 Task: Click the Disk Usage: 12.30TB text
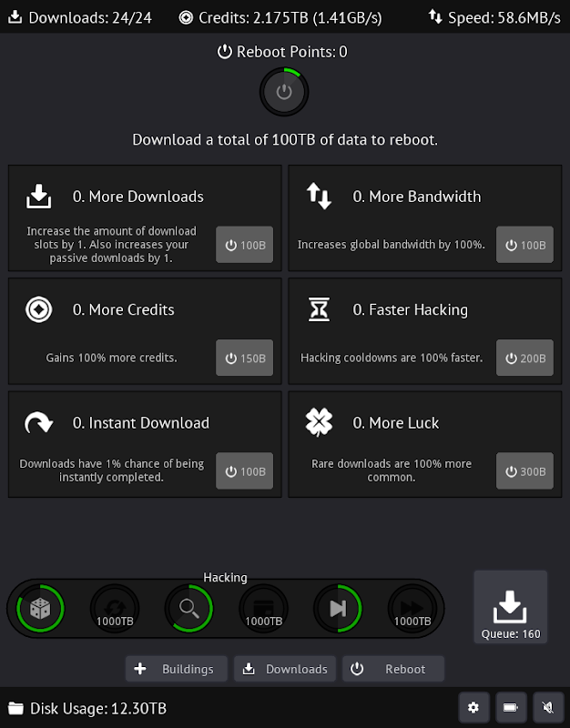98,709
